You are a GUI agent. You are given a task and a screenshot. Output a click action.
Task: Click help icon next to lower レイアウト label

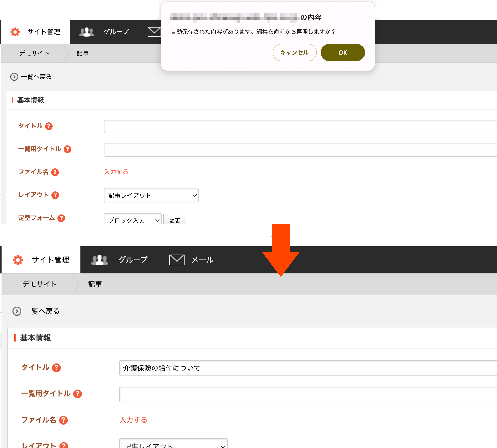(x=64, y=445)
